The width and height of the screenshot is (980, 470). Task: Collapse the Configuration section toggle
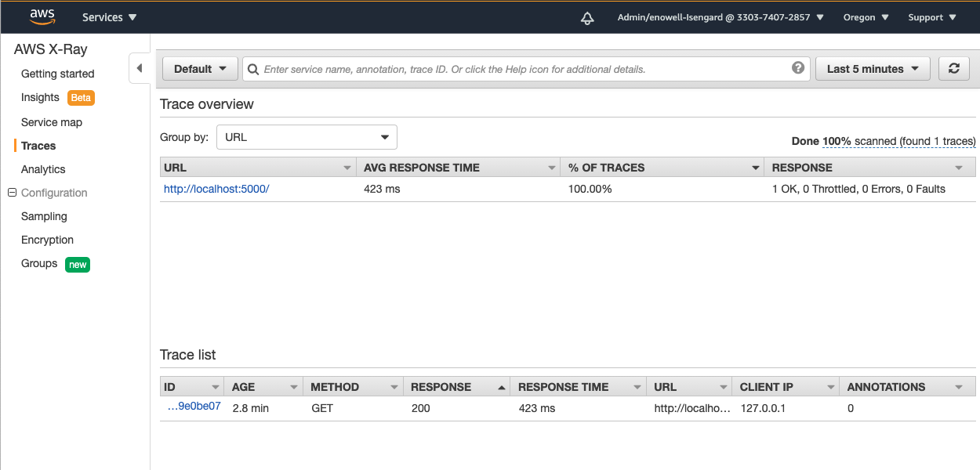(12, 193)
